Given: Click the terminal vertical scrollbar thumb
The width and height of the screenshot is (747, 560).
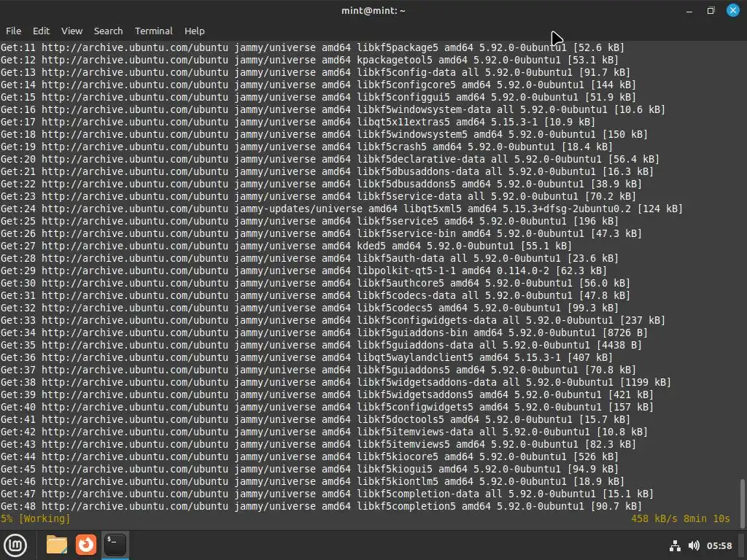Looking at the screenshot, I should coord(742,504).
